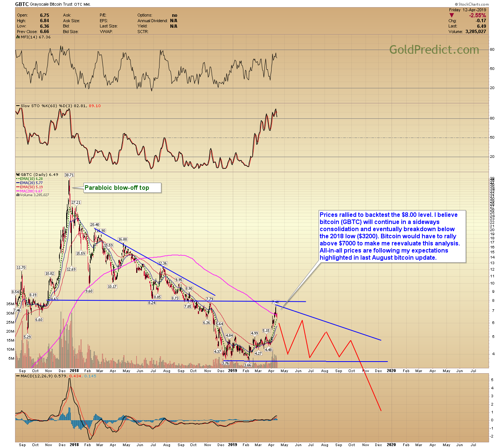This screenshot has height=448, width=504.
Task: Click the red Slow STO value 89.10
Action: [94, 106]
